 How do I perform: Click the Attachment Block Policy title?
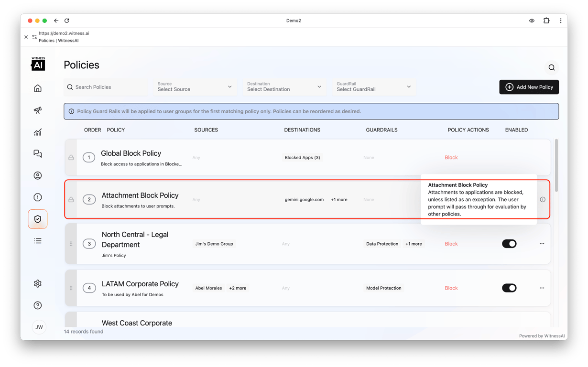point(140,195)
